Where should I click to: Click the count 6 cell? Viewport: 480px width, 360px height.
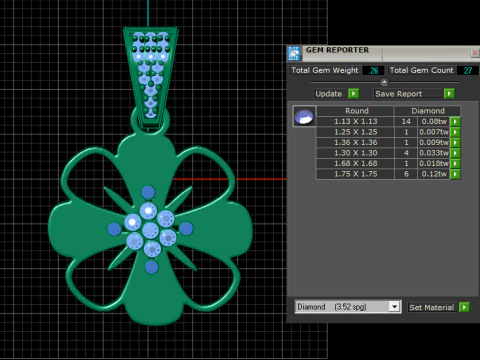(x=406, y=174)
